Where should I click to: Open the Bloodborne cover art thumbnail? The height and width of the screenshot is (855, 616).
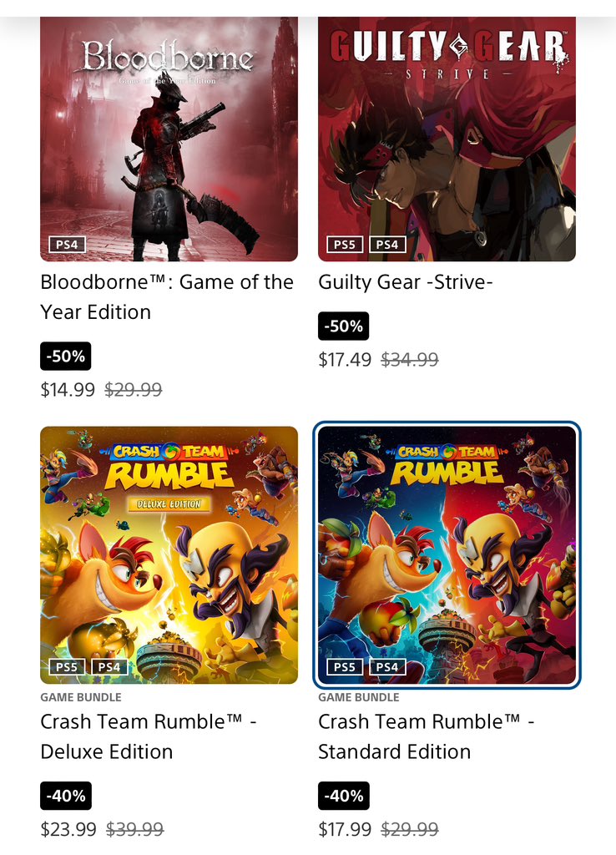169,139
